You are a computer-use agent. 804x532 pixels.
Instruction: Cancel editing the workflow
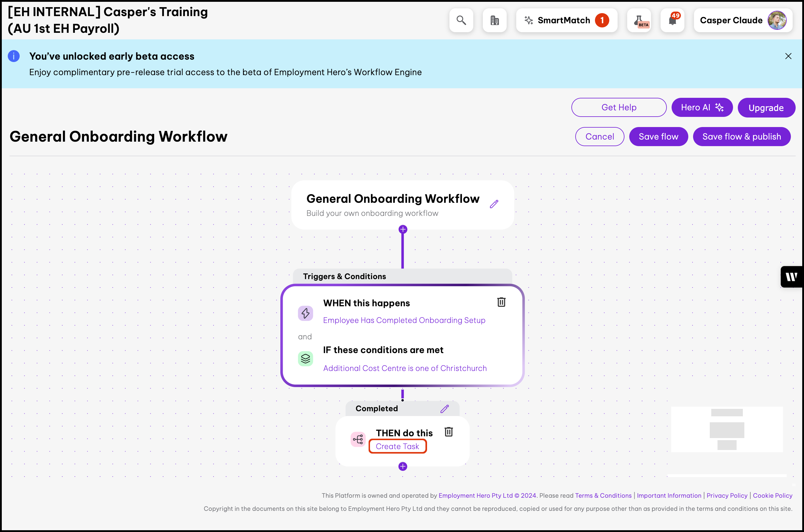[599, 137]
